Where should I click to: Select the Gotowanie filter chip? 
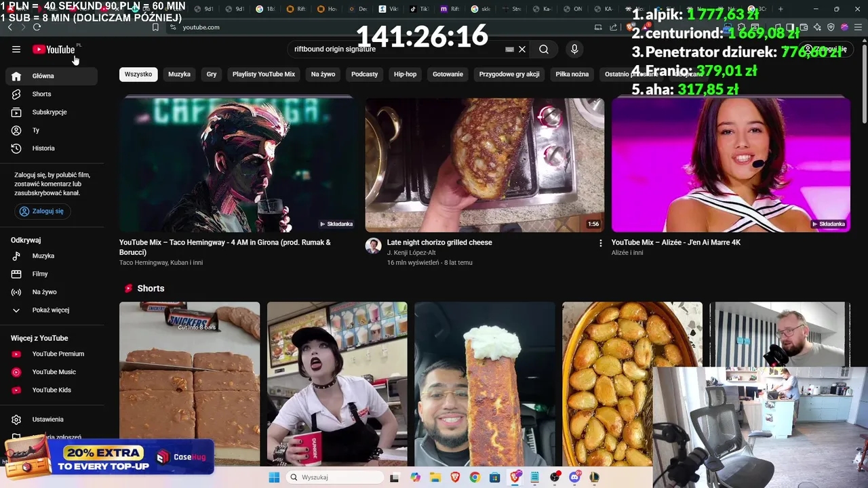point(448,74)
